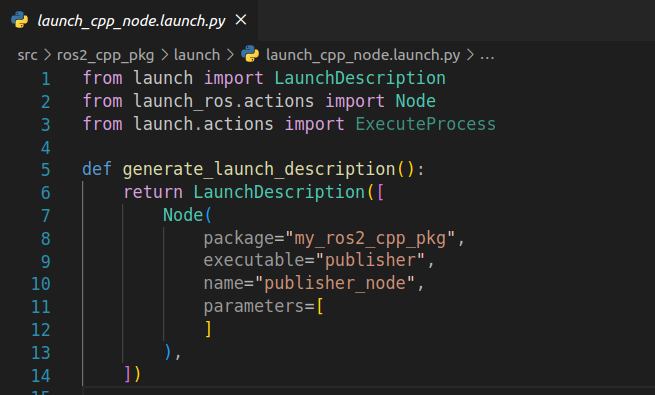
Task: Click the package argument on line 8
Action: [238, 239]
